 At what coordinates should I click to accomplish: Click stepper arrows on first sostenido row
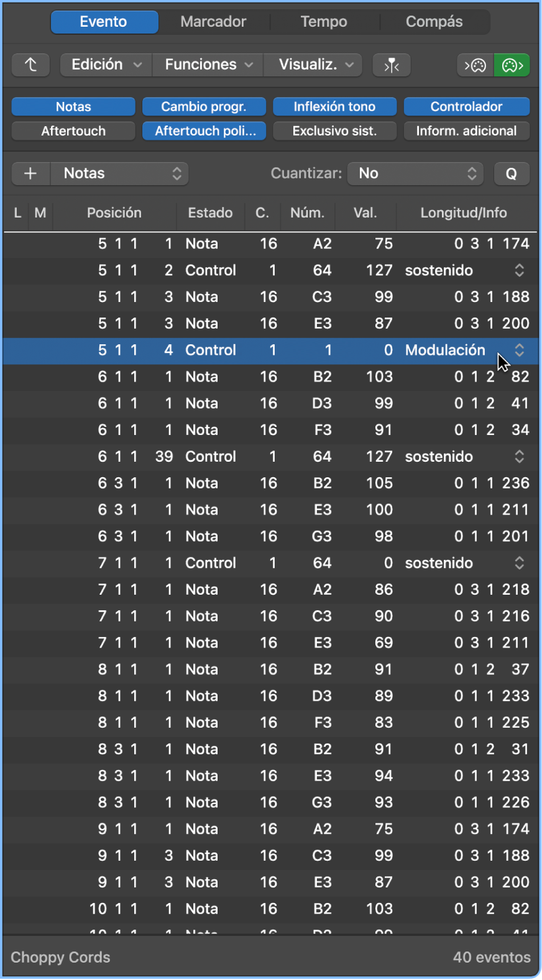(519, 270)
